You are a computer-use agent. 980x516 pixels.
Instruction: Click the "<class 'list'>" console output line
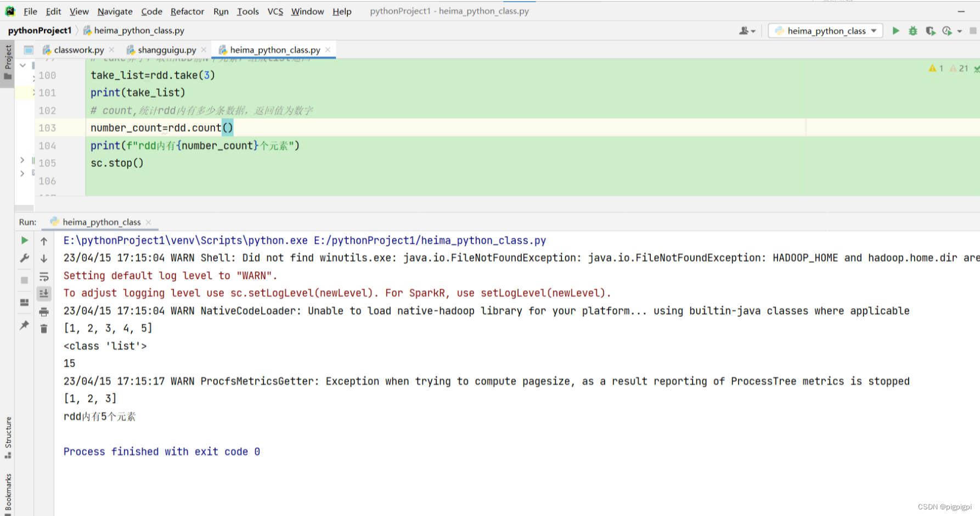(x=105, y=346)
